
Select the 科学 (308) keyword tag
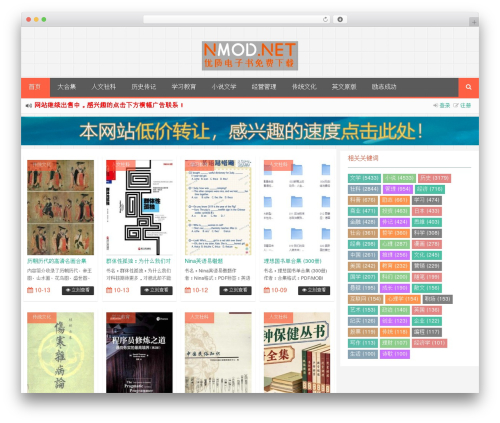pyautogui.click(x=427, y=233)
